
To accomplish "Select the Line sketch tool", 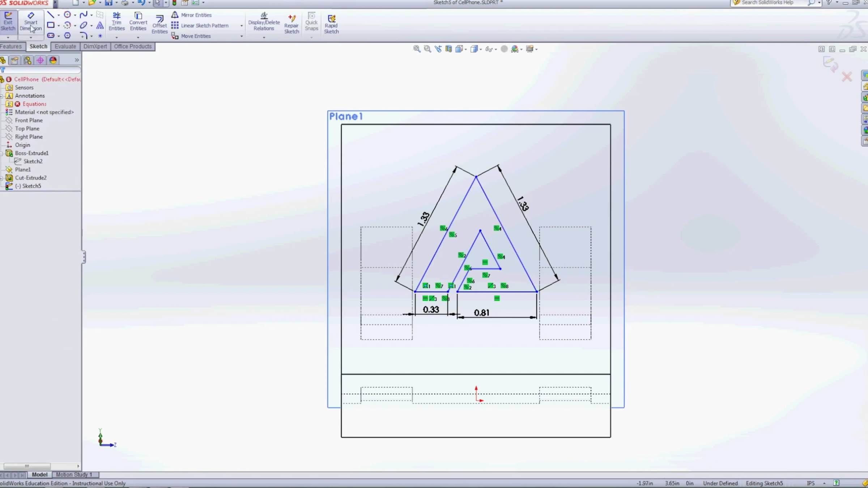I will 51,15.
